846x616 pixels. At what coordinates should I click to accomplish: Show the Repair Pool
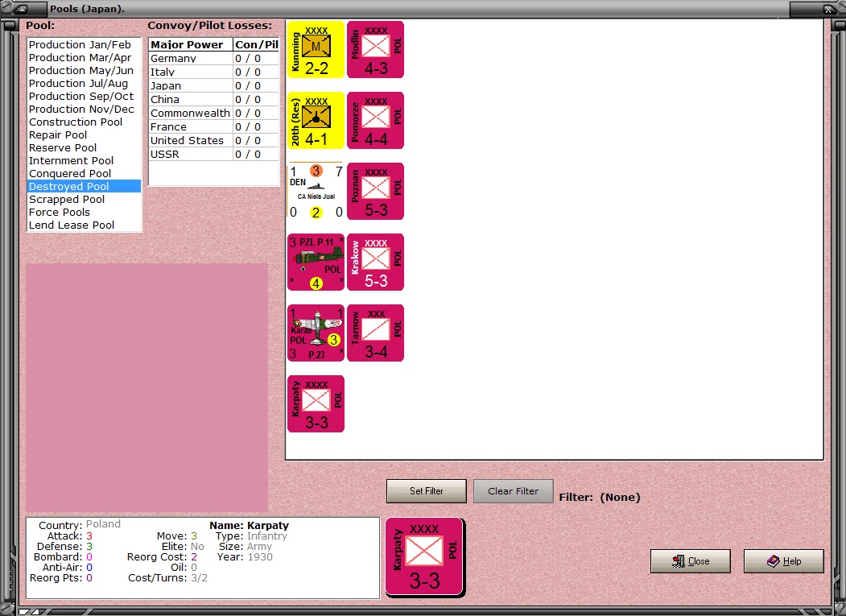pos(85,135)
